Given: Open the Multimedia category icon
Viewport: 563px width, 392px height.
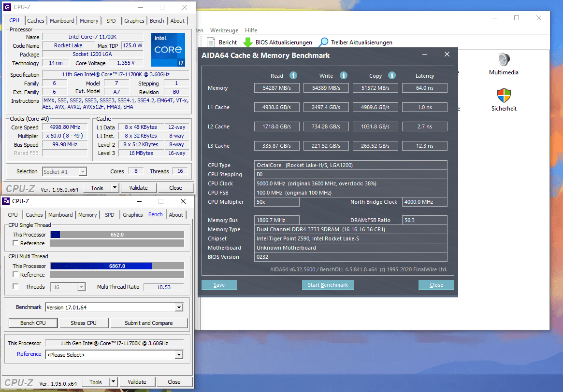Looking at the screenshot, I should pos(504,60).
